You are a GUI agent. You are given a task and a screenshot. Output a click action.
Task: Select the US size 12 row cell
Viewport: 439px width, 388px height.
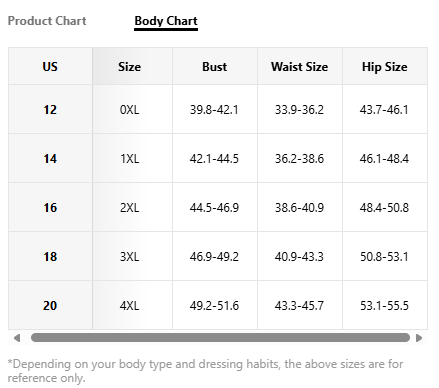pos(50,109)
